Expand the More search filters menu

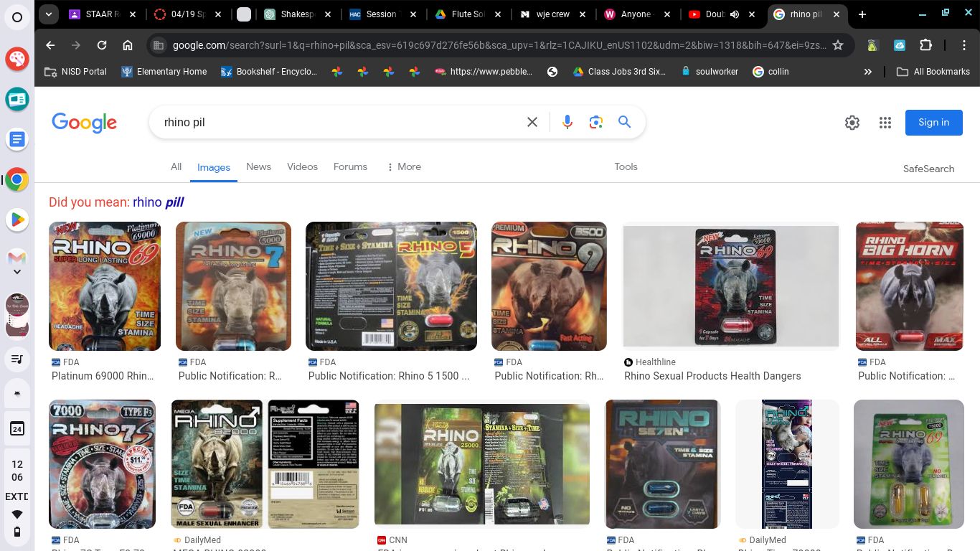403,166
